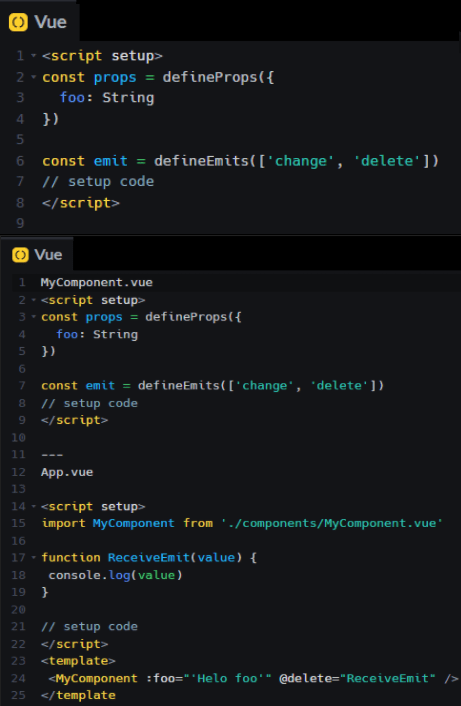The image size is (461, 706).
Task: Click the '</script>' closing tag on line 22
Action: [75, 644]
